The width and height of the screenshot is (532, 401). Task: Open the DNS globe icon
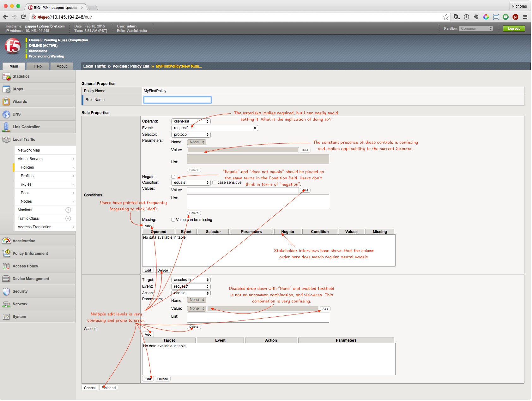click(6, 114)
